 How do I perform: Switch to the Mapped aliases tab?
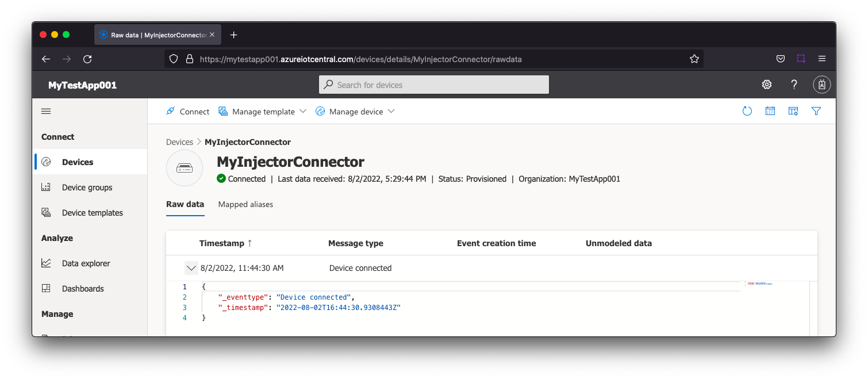click(x=245, y=204)
